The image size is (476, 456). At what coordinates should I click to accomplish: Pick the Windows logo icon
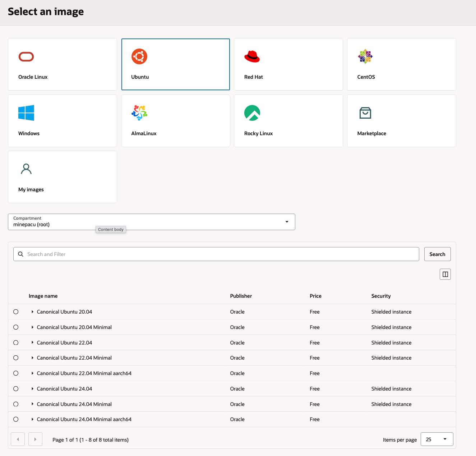click(x=26, y=113)
